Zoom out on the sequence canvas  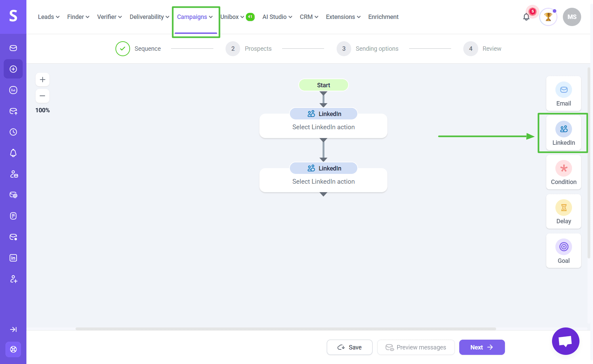tap(42, 96)
